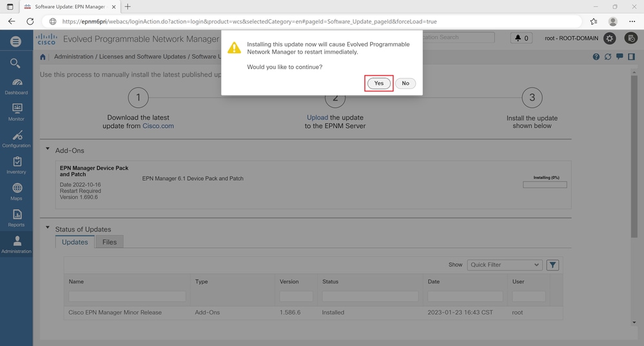Open the browser tab actions menu

[10, 6]
